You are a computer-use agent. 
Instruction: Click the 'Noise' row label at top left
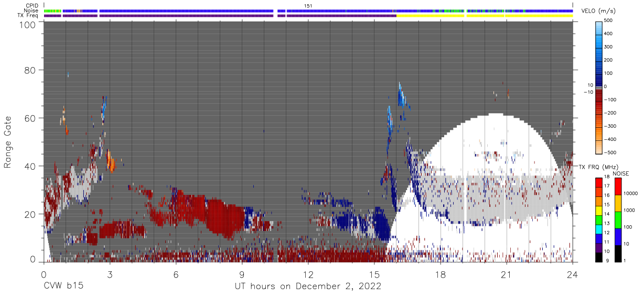(31, 10)
